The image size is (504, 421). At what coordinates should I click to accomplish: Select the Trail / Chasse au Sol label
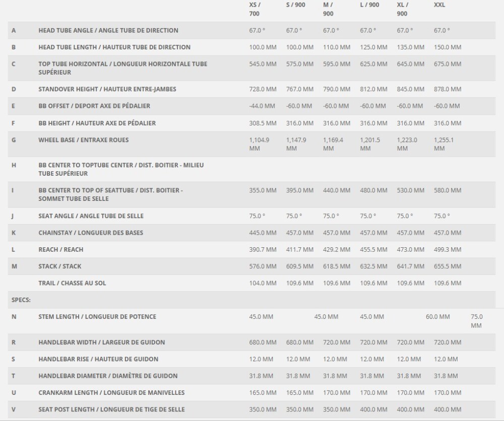(72, 283)
